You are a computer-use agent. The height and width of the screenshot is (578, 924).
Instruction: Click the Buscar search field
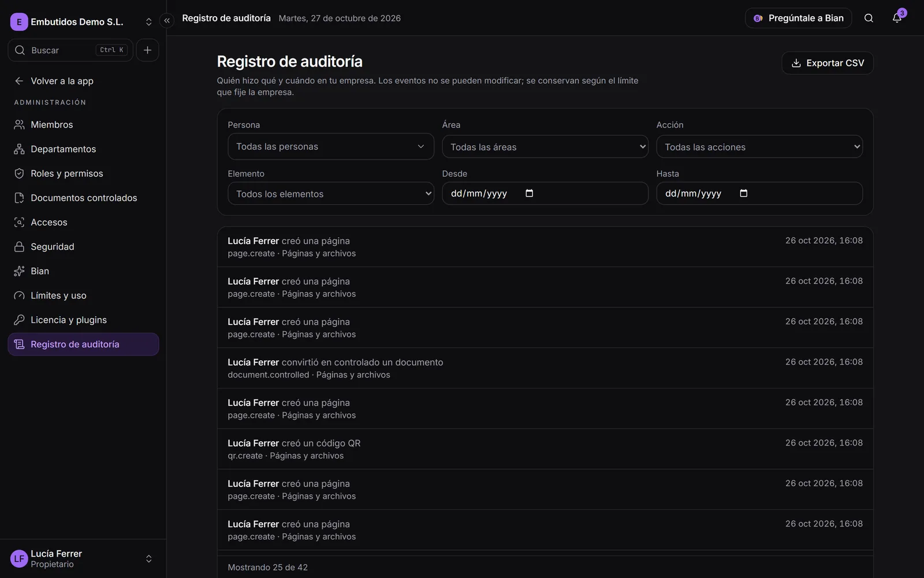coord(70,50)
